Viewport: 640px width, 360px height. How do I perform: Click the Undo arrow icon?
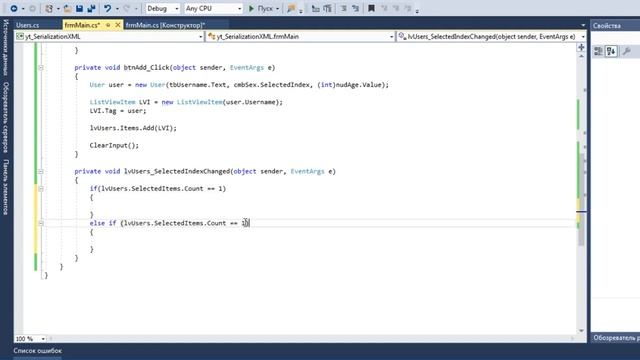click(x=107, y=8)
